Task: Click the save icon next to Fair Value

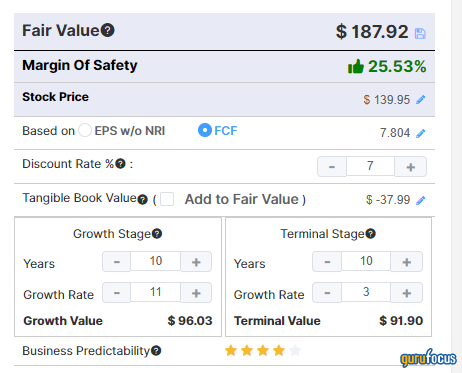Action: tap(420, 34)
